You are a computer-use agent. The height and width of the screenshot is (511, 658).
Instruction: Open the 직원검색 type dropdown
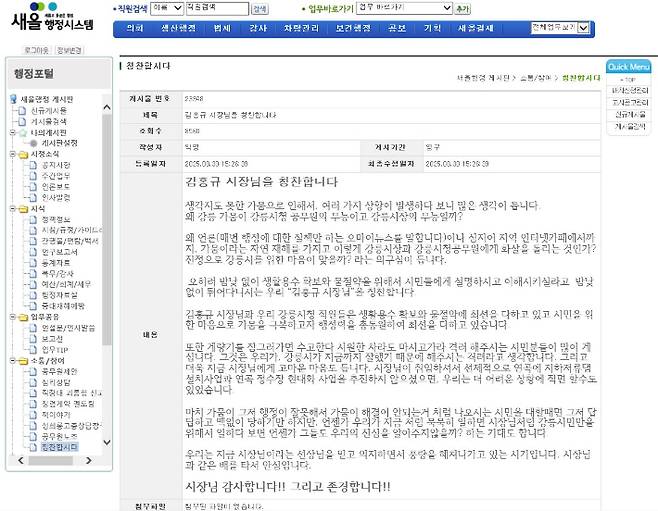167,8
